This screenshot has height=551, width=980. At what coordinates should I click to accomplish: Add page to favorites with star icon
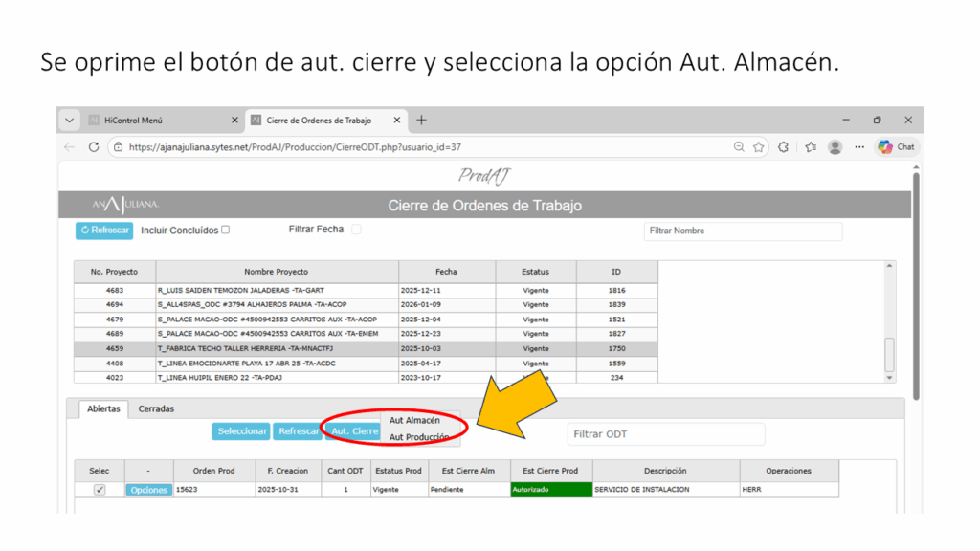tap(759, 147)
